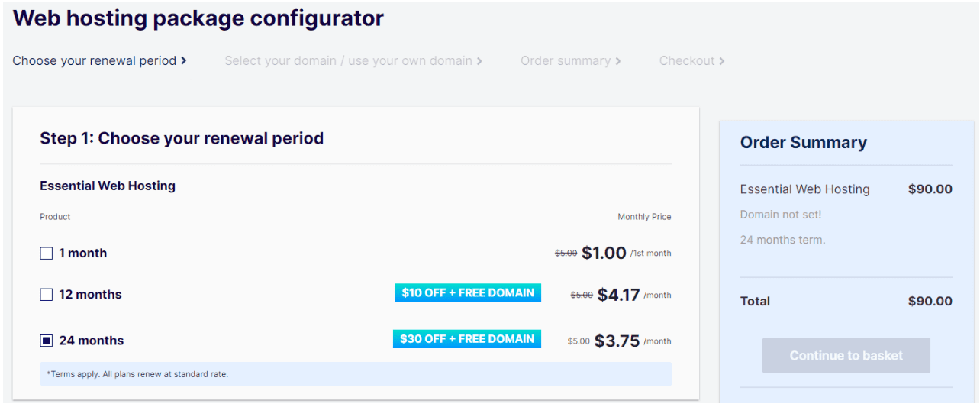Viewport: 980px width, 407px height.
Task: Select the 1 month checkbox
Action: (47, 254)
